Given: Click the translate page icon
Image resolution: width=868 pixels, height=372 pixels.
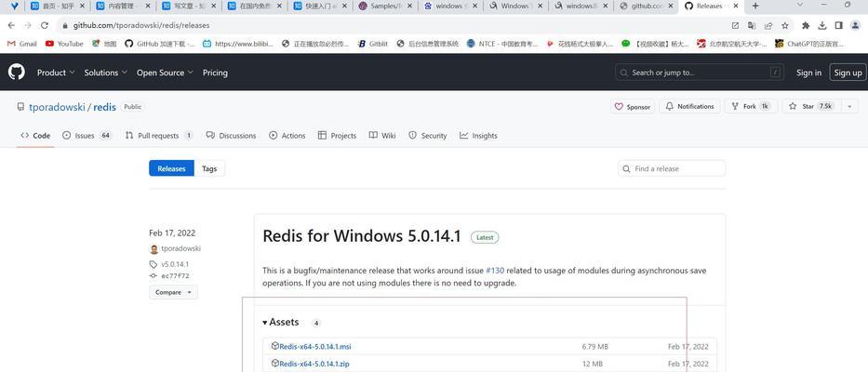Looking at the screenshot, I should (752, 25).
